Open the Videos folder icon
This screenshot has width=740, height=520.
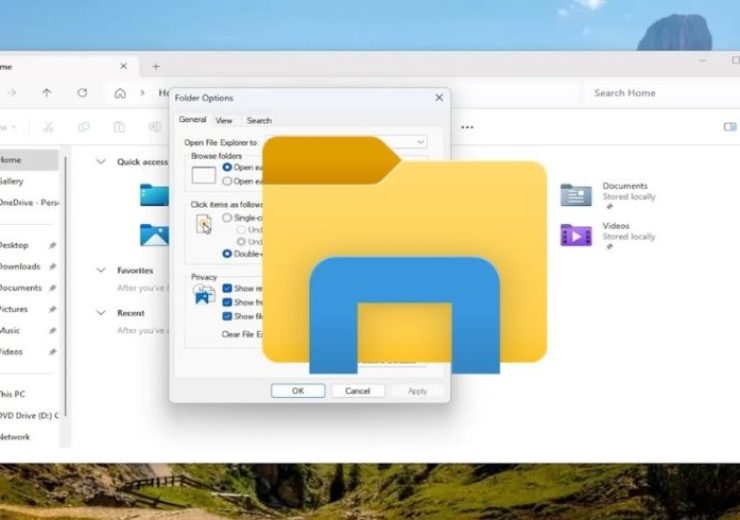(576, 235)
